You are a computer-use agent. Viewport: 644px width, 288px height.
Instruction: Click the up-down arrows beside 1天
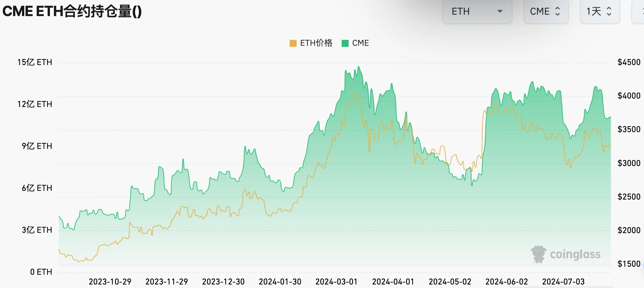point(609,12)
